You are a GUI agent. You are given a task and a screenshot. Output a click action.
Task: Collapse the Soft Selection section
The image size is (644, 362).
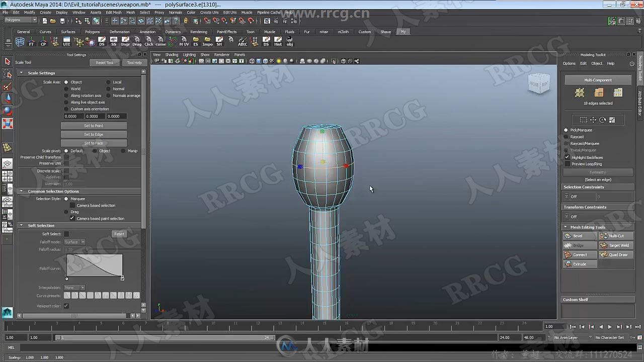click(21, 225)
